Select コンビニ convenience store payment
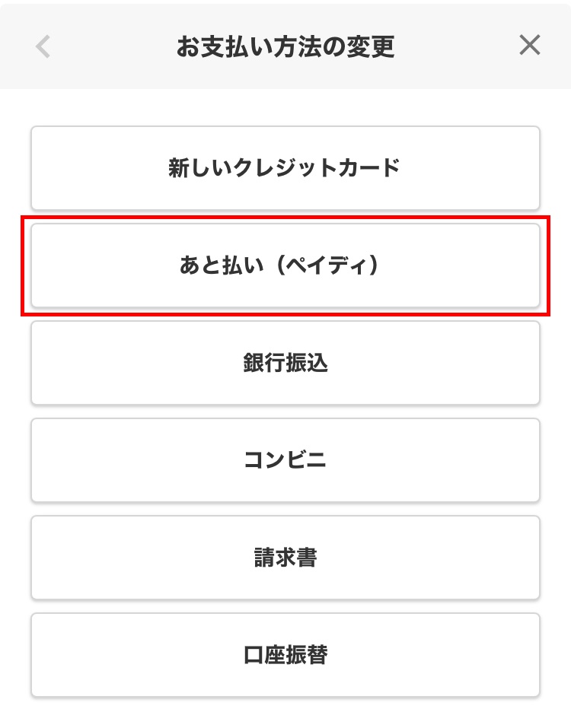The width and height of the screenshot is (571, 728). pyautogui.click(x=285, y=460)
